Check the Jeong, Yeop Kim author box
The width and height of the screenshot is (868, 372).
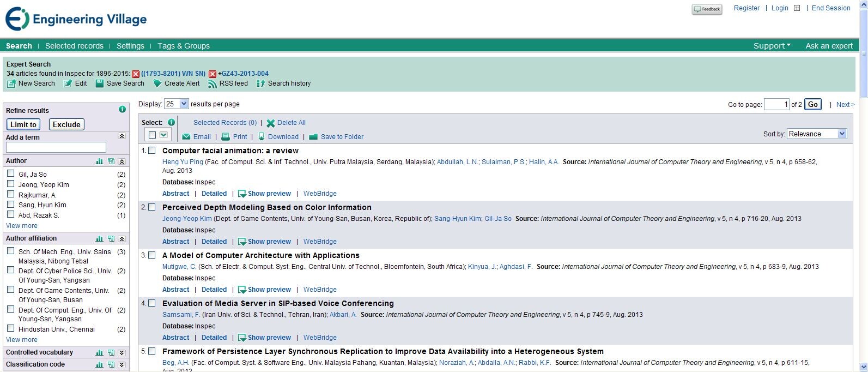(10, 184)
